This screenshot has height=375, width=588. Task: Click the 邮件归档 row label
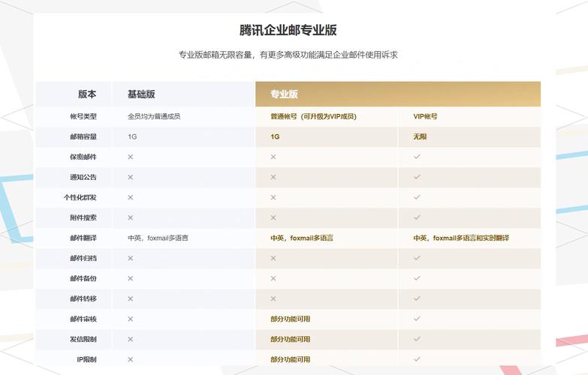point(83,258)
